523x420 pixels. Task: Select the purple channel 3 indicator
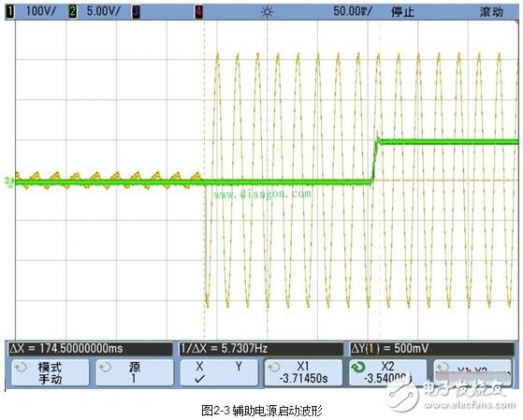(x=136, y=12)
